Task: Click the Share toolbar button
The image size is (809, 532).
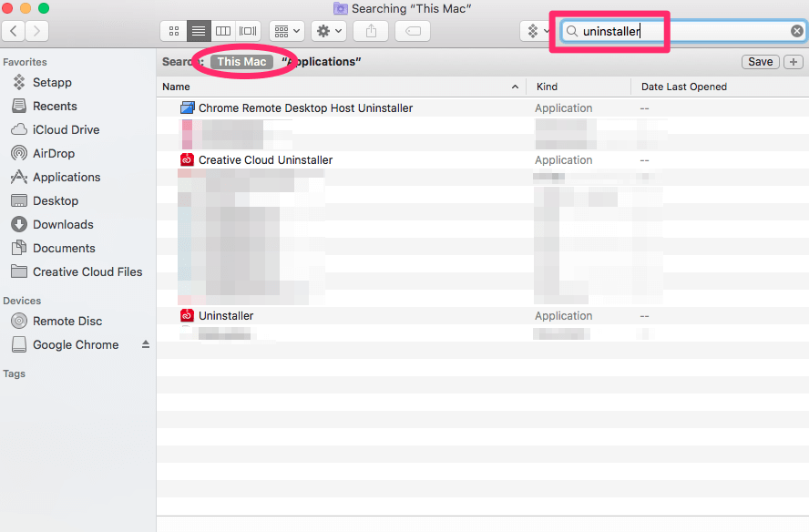Action: pyautogui.click(x=371, y=31)
